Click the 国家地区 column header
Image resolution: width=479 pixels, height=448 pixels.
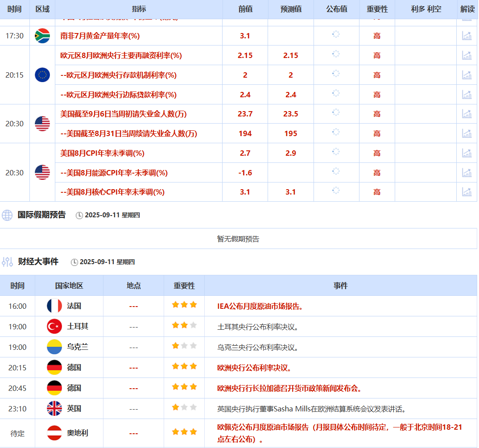tap(69, 286)
